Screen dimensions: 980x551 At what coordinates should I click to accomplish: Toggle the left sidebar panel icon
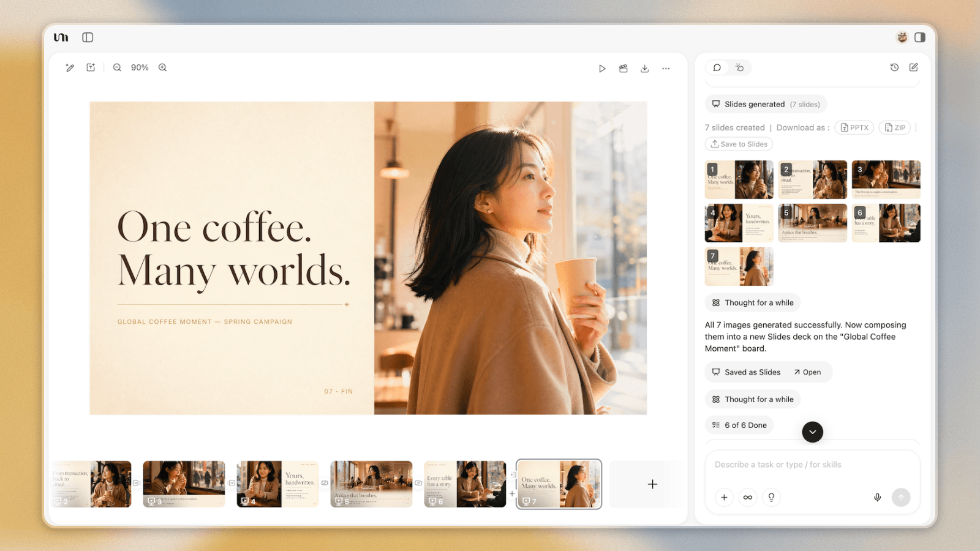click(x=88, y=37)
